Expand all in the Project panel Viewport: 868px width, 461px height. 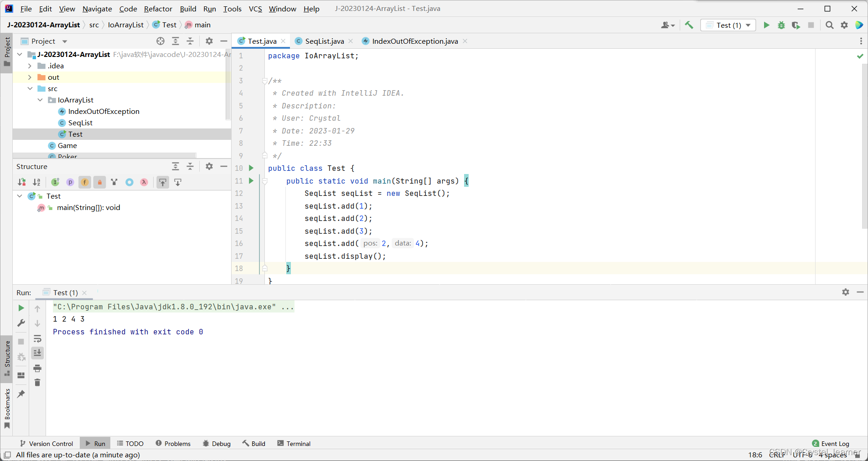click(176, 41)
